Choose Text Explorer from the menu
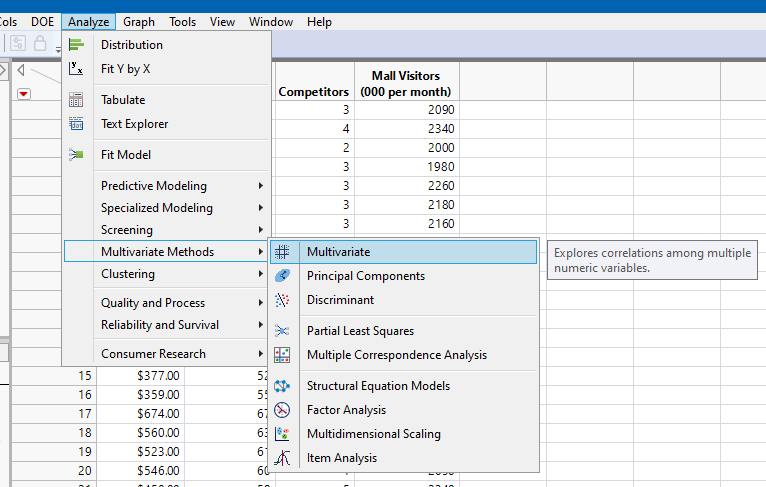Image resolution: width=766 pixels, height=487 pixels. pos(166,124)
